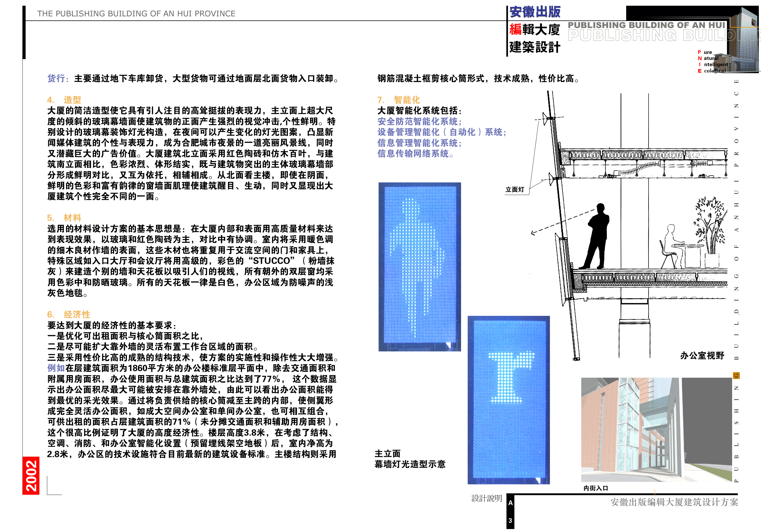Open the goblet-shaped curtain wall light image
The width and height of the screenshot is (761, 532).
[x=509, y=400]
